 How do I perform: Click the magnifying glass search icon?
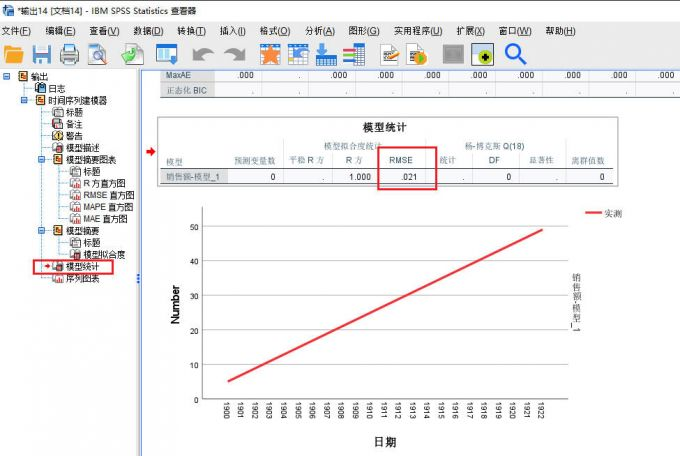pos(516,54)
